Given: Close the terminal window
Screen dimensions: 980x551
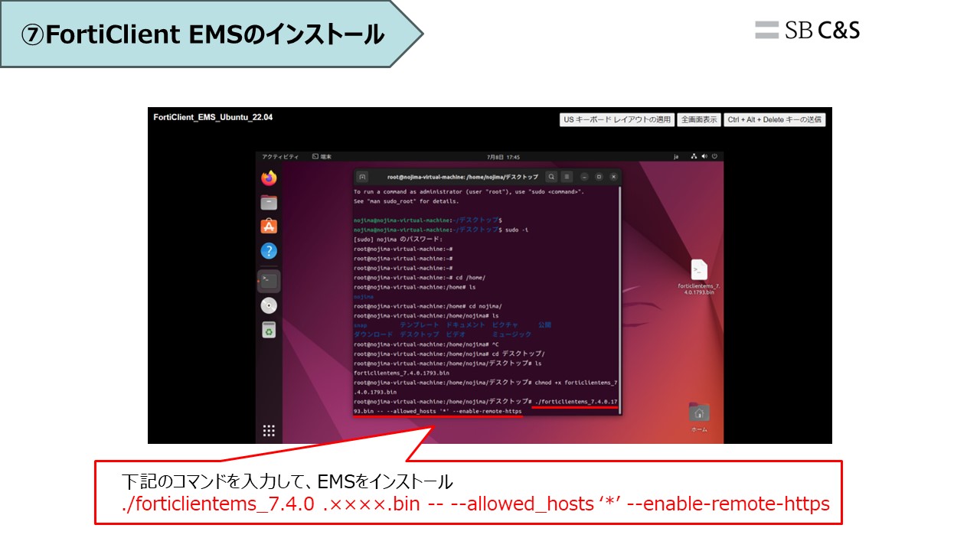Looking at the screenshot, I should tap(613, 177).
